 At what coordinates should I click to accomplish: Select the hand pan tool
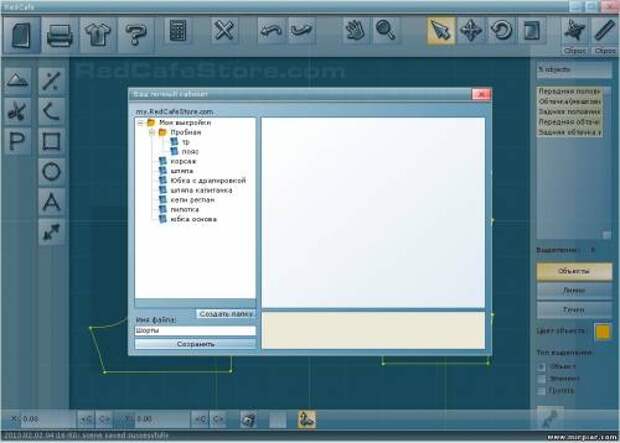[355, 30]
